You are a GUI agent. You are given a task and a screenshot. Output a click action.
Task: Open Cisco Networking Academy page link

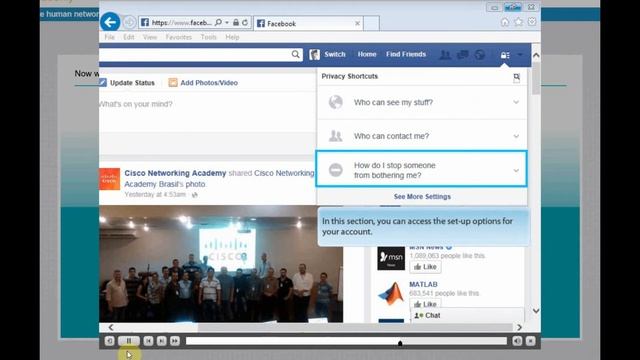tap(175, 173)
